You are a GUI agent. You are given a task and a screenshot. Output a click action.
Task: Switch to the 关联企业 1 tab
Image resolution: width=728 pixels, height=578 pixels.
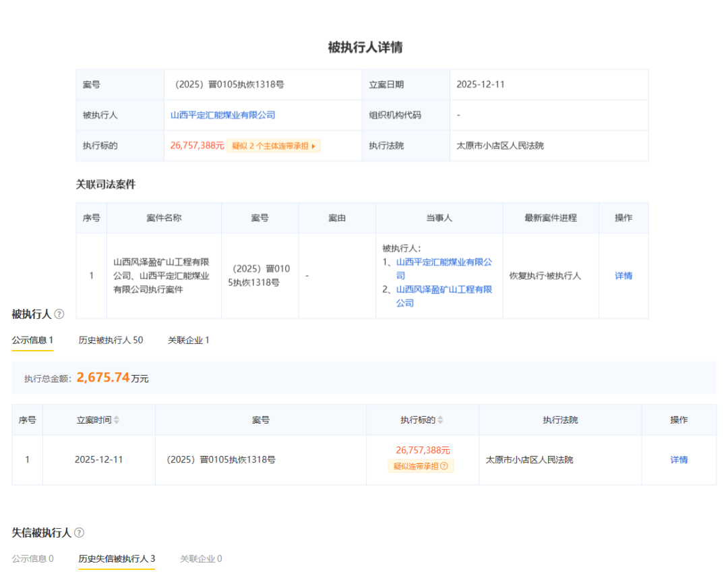(x=188, y=340)
